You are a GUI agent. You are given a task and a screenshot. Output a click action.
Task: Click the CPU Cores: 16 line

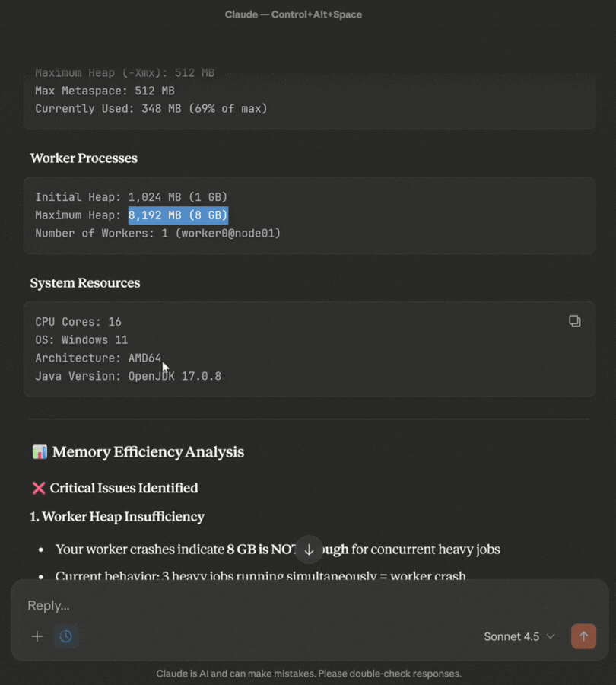click(78, 322)
